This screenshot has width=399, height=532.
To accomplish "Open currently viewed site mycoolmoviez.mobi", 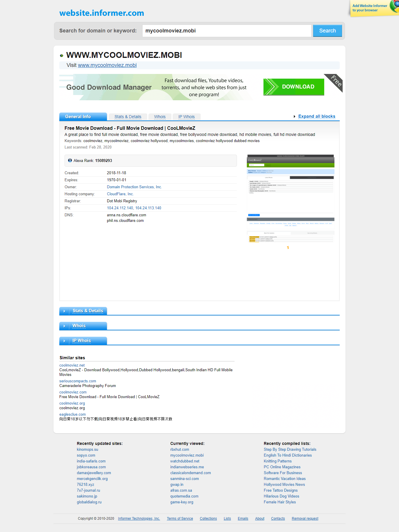I will pos(187,455).
